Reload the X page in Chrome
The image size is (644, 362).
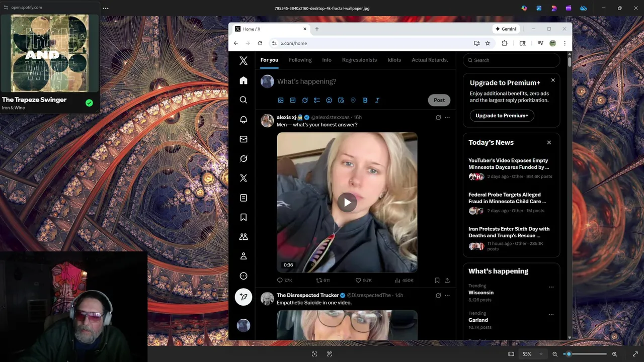click(260, 43)
